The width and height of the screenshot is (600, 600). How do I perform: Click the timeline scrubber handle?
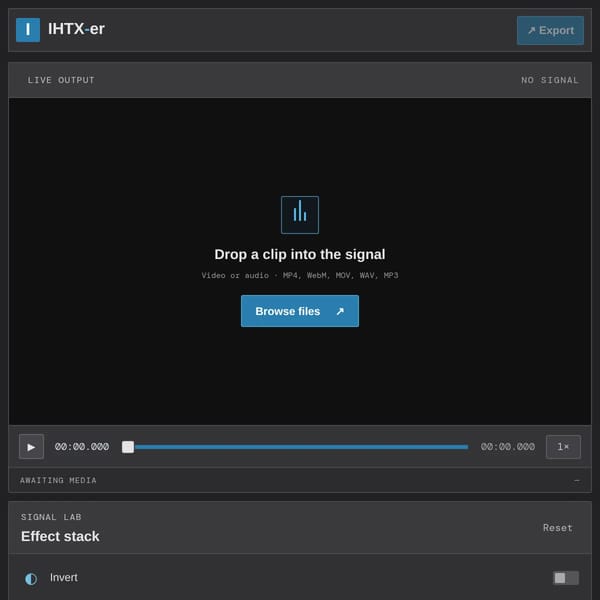click(x=128, y=447)
